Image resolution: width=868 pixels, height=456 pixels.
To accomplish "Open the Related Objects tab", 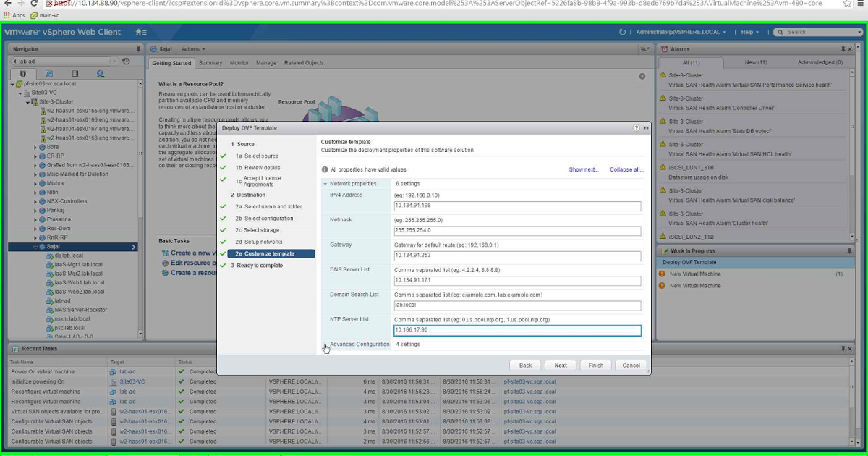I will 304,63.
